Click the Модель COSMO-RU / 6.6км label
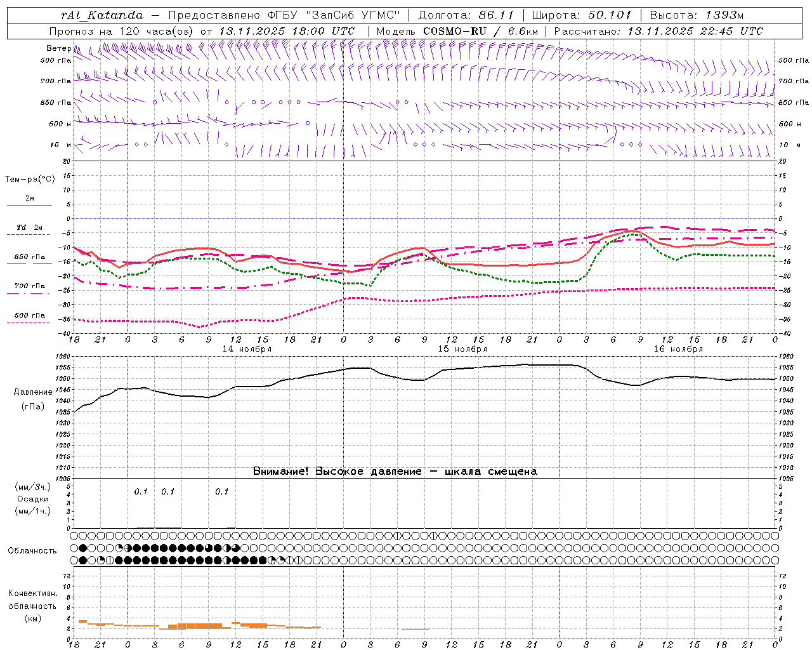The height and width of the screenshot is (650, 812). tap(457, 31)
